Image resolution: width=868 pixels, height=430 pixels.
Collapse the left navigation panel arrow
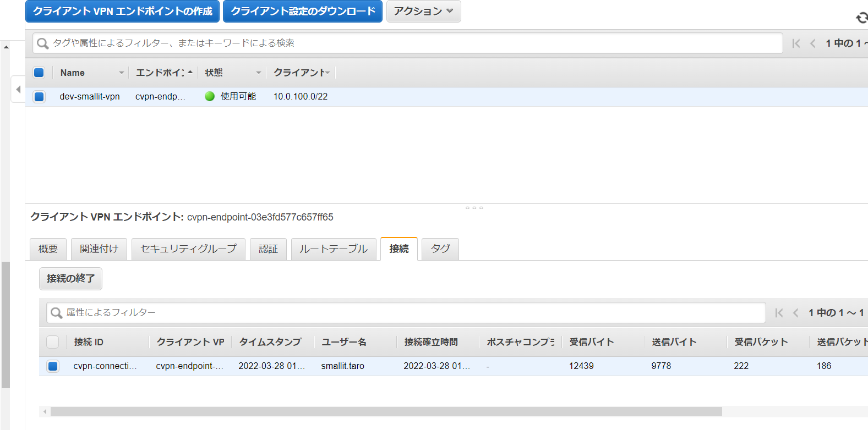(x=18, y=89)
